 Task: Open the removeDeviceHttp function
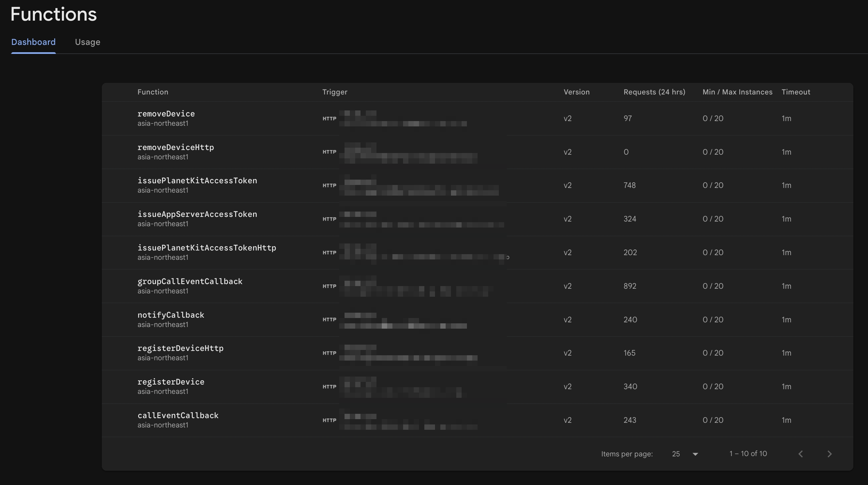coord(176,147)
